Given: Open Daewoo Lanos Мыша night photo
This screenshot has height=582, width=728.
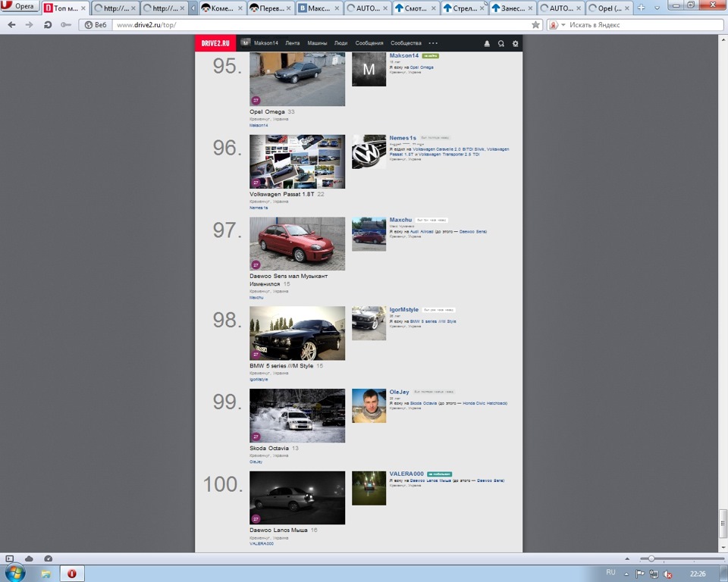Looking at the screenshot, I should [297, 498].
